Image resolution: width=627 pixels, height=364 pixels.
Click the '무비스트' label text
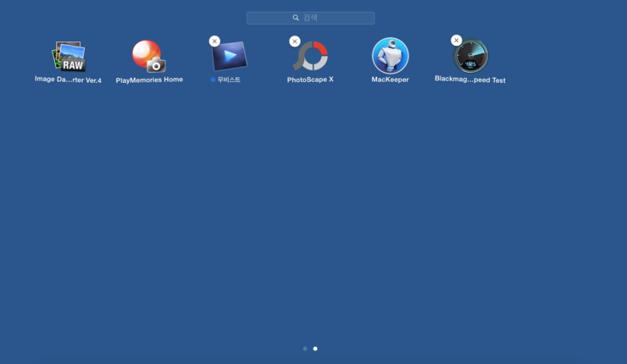click(x=229, y=80)
